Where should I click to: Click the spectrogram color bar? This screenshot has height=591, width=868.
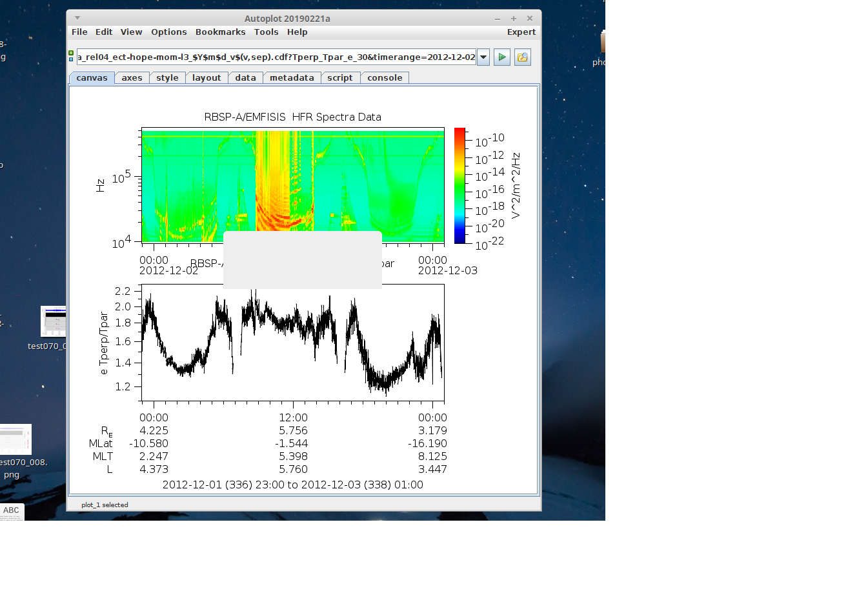tap(459, 186)
